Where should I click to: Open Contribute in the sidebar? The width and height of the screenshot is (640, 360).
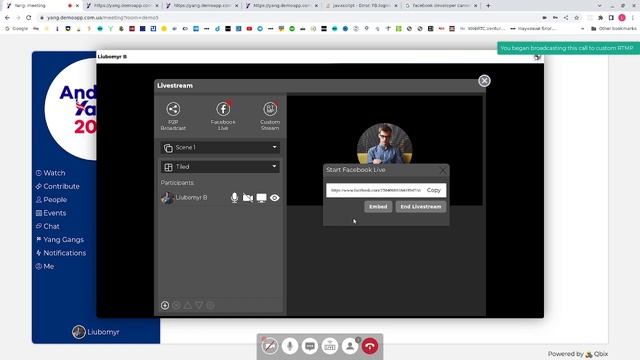tap(58, 186)
